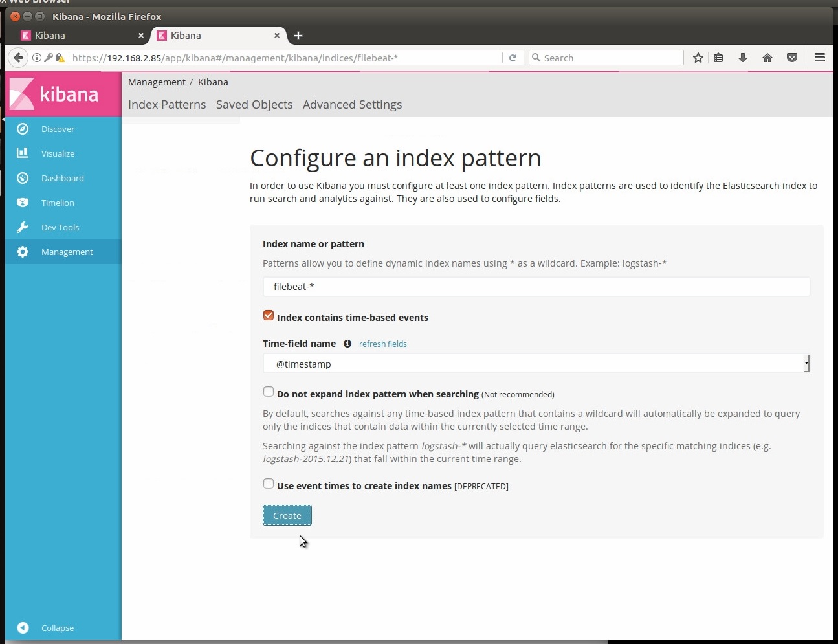This screenshot has height=644, width=838.
Task: Open the Saved Objects tab
Action: pyautogui.click(x=254, y=105)
